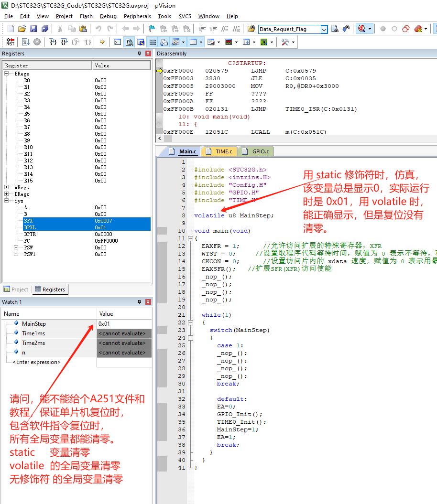Image resolution: width=437 pixels, height=504 pixels.
Task: Toggle the Disassembly window icon
Action: tap(130, 42)
